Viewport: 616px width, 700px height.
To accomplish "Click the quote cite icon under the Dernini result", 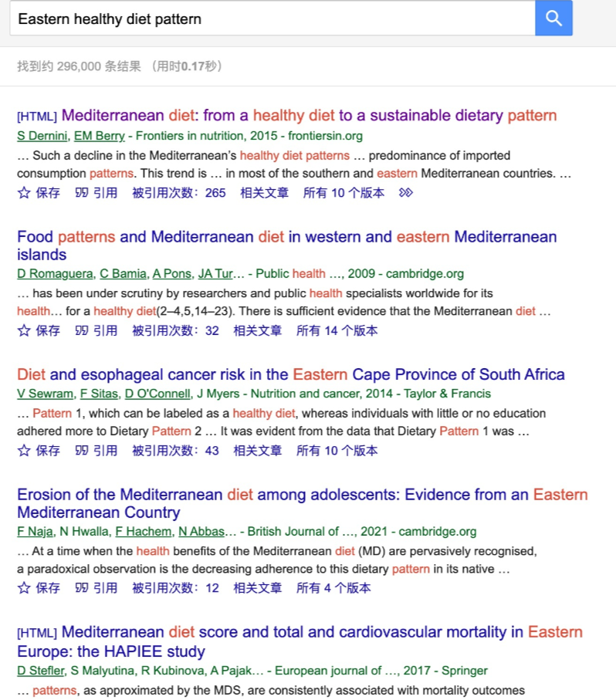I will click(x=81, y=193).
